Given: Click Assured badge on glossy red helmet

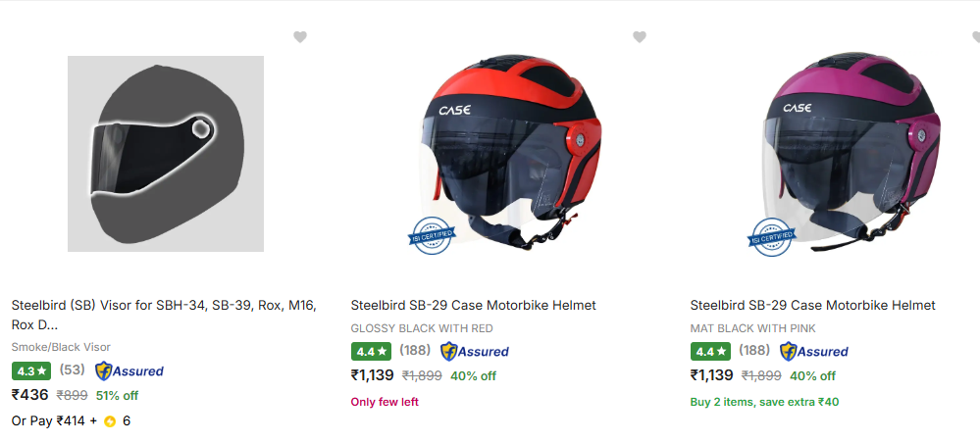Looking at the screenshot, I should 475,351.
